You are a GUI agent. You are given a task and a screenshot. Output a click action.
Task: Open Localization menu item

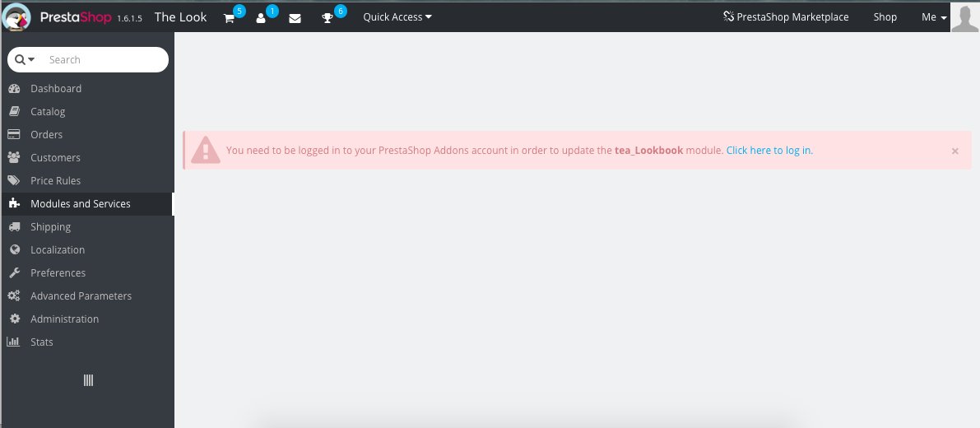coord(87,249)
